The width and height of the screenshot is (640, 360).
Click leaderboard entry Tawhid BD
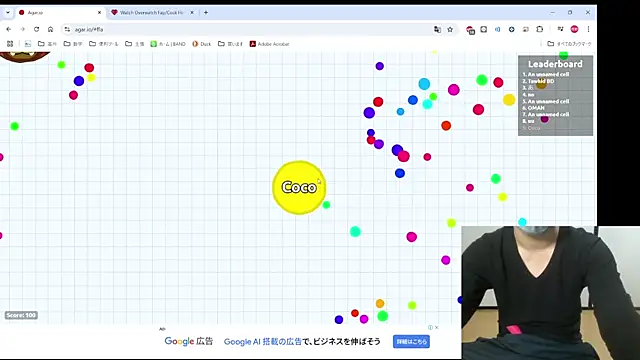point(538,81)
